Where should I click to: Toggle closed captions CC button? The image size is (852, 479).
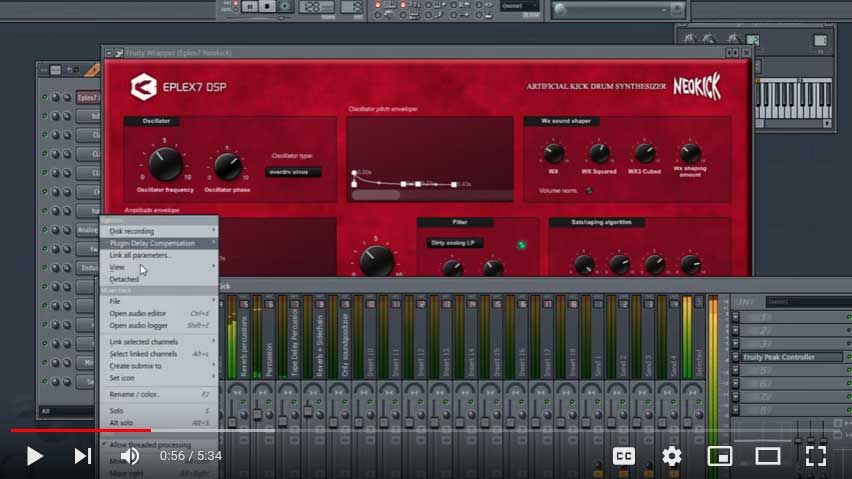pos(624,456)
